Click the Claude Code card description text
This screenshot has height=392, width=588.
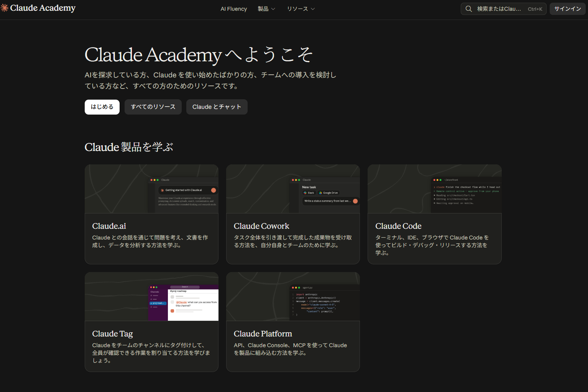pos(432,245)
